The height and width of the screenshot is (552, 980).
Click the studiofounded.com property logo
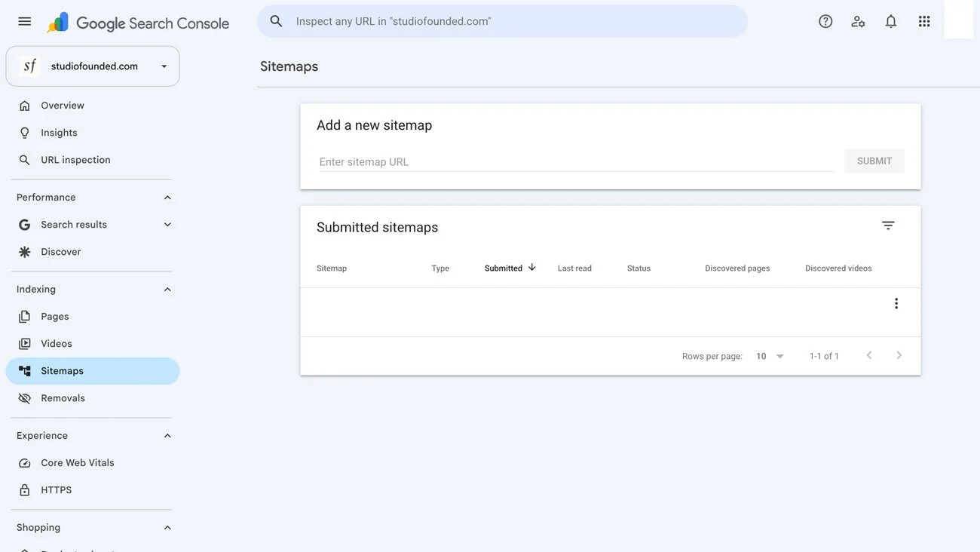point(30,66)
